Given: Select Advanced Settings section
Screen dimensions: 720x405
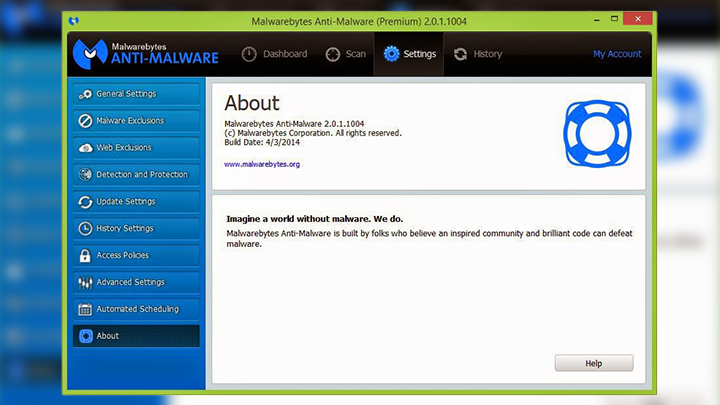Looking at the screenshot, I should [x=136, y=282].
